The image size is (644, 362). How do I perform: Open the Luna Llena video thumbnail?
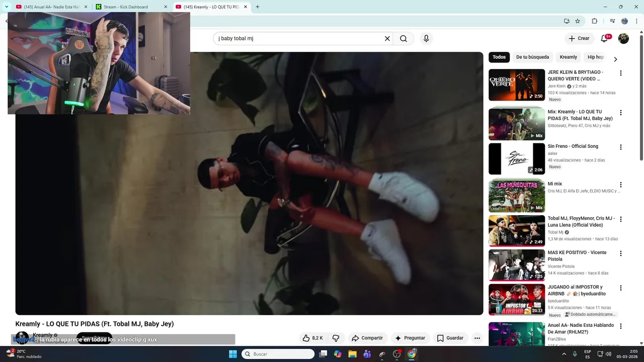(517, 231)
